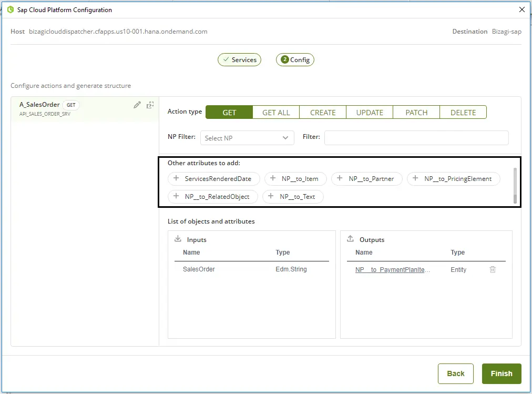This screenshot has height=394, width=532.
Task: Close the configuration dialog
Action: tap(522, 9)
